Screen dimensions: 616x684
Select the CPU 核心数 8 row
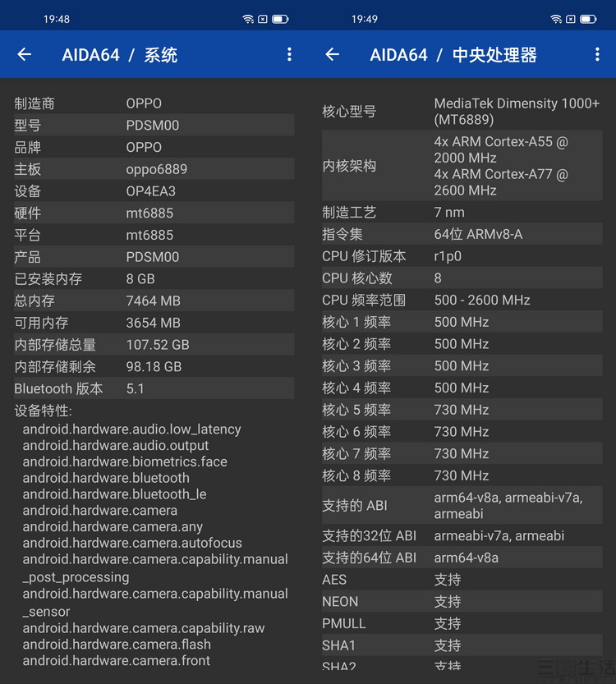pos(462,278)
